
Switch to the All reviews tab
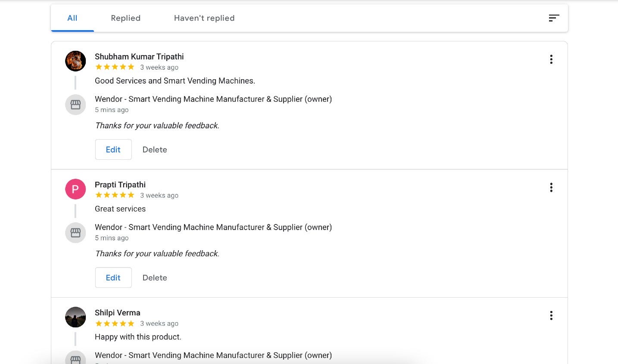pos(72,18)
